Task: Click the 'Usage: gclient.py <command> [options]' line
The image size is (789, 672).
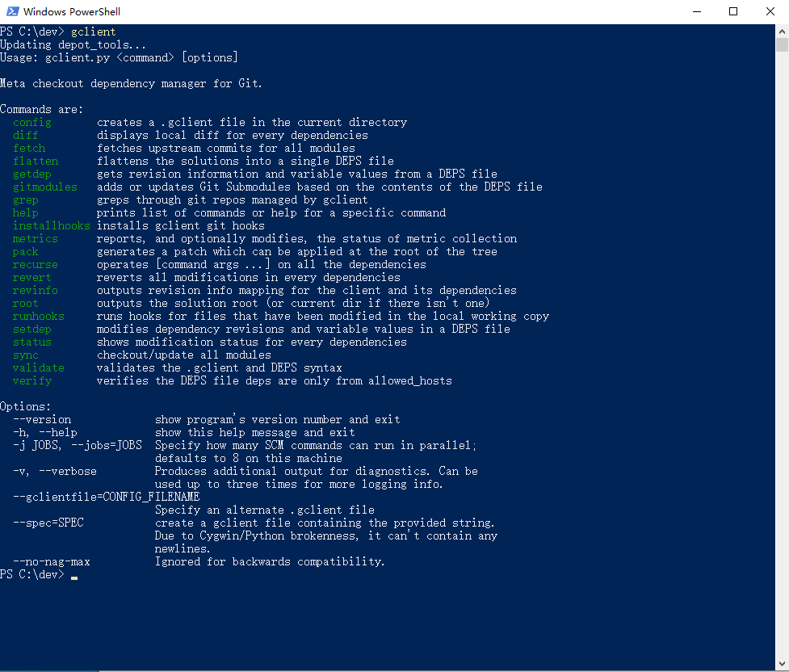Action: (x=119, y=58)
